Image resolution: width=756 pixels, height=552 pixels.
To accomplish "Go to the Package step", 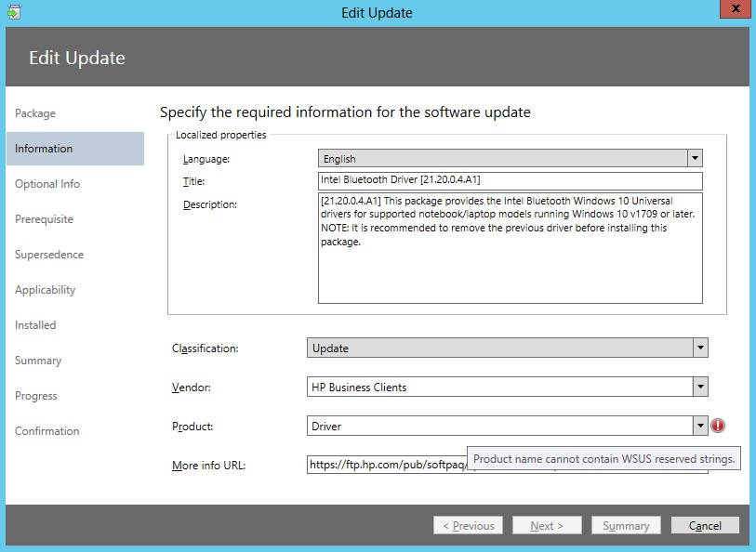I will tap(35, 113).
